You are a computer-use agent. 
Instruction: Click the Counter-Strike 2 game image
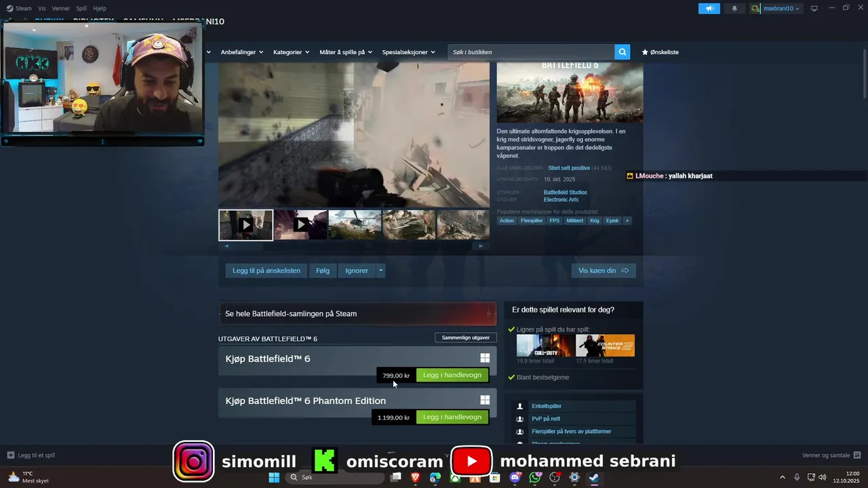click(605, 345)
